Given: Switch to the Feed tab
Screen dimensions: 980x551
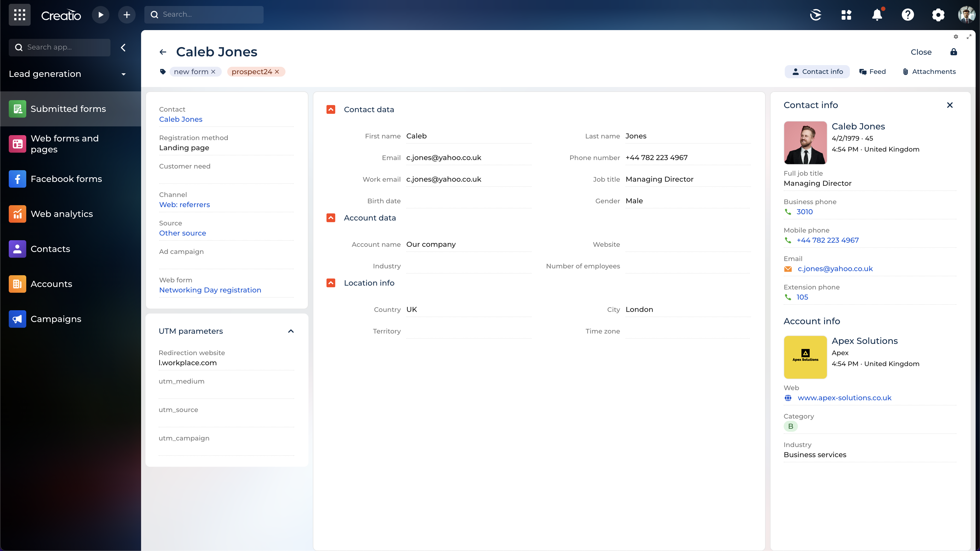Looking at the screenshot, I should (872, 71).
